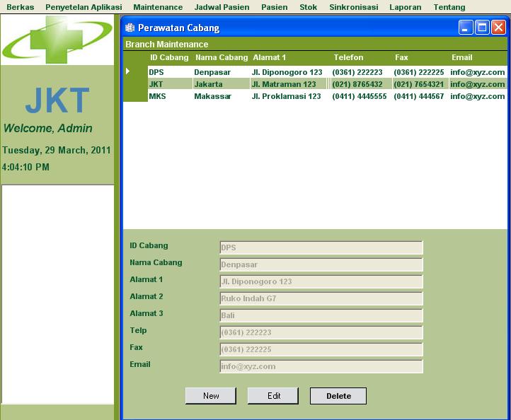Click the Nama Cabang input field
This screenshot has height=420, width=511.
[x=321, y=264]
